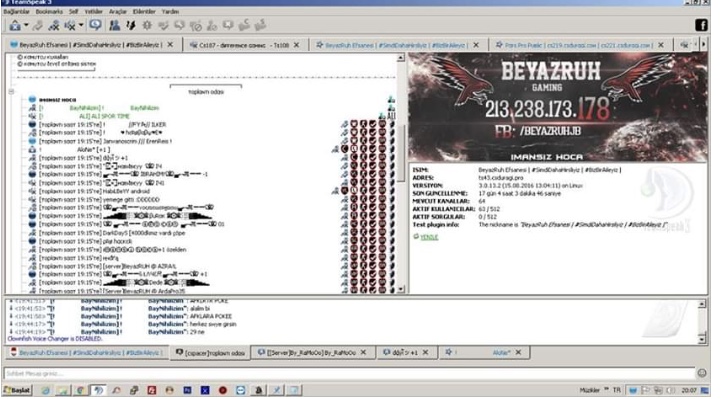723x399 pixels.
Task: Close the first BeyazRuh Efsanesi server tab
Action: (170, 45)
